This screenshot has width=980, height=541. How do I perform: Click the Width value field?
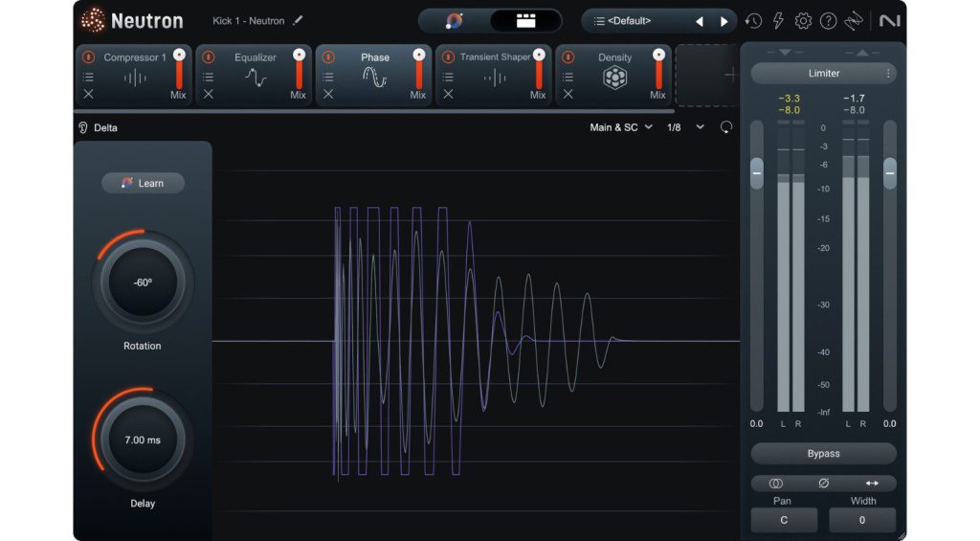click(x=862, y=520)
